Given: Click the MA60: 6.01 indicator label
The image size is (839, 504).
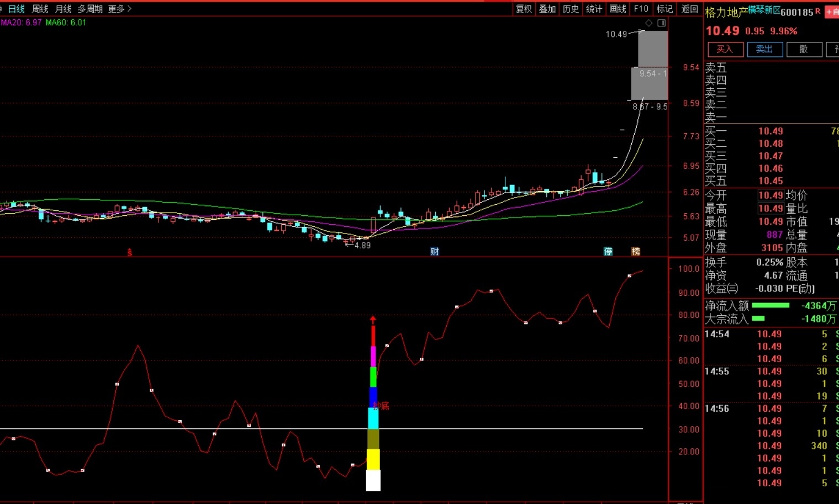Looking at the screenshot, I should click(x=66, y=23).
